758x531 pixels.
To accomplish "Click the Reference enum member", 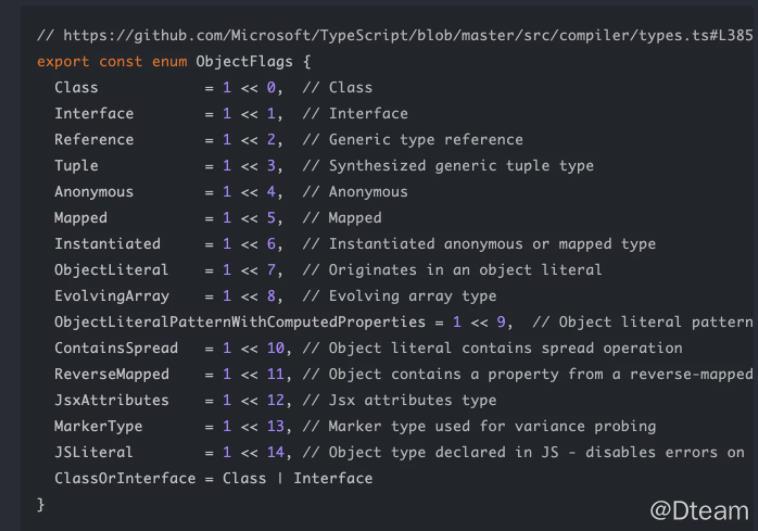I will coord(93,140).
